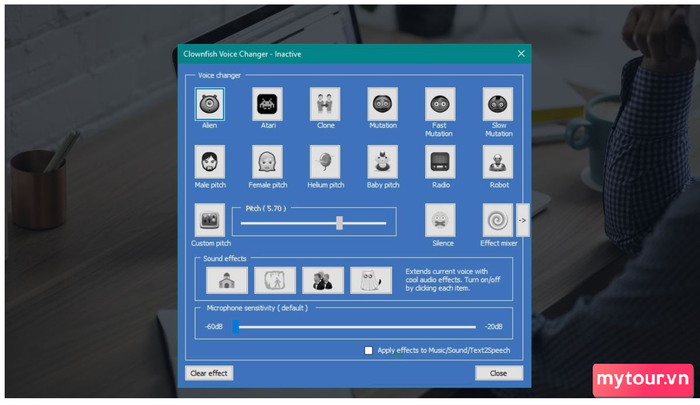Click the 'Voice changer' group label
Screen dimensions: 700x405
pyautogui.click(x=219, y=75)
